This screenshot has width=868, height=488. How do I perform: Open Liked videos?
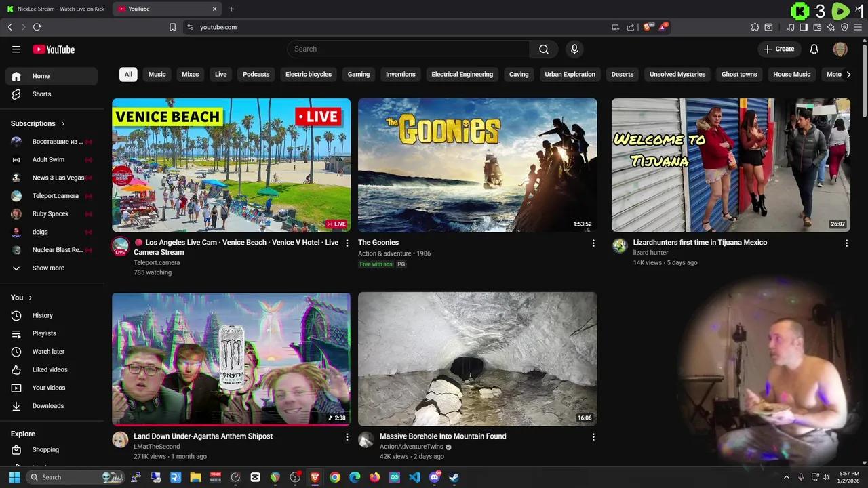coord(52,369)
